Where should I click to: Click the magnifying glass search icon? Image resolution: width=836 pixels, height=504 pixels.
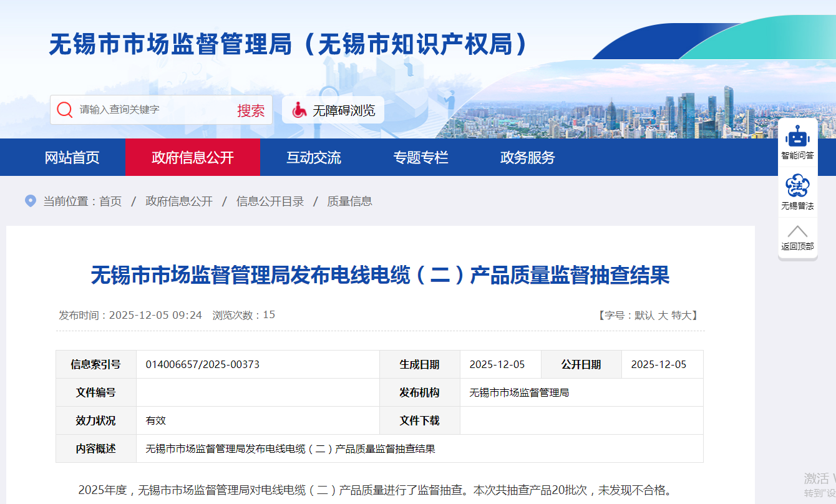[65, 110]
